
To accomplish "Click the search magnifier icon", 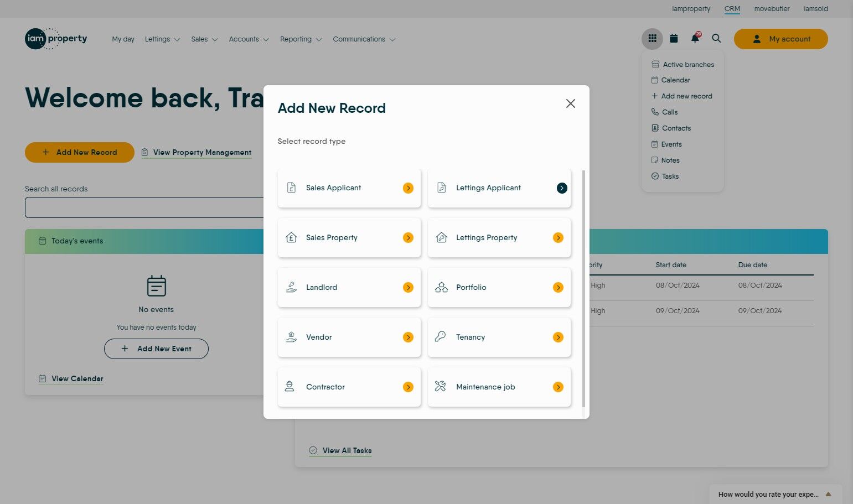I will coord(716,38).
